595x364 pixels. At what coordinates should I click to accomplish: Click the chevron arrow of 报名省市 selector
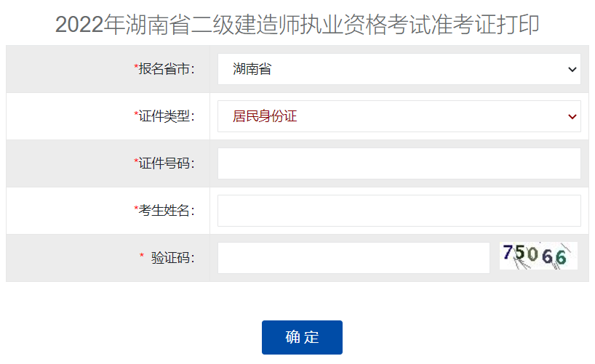coord(572,70)
